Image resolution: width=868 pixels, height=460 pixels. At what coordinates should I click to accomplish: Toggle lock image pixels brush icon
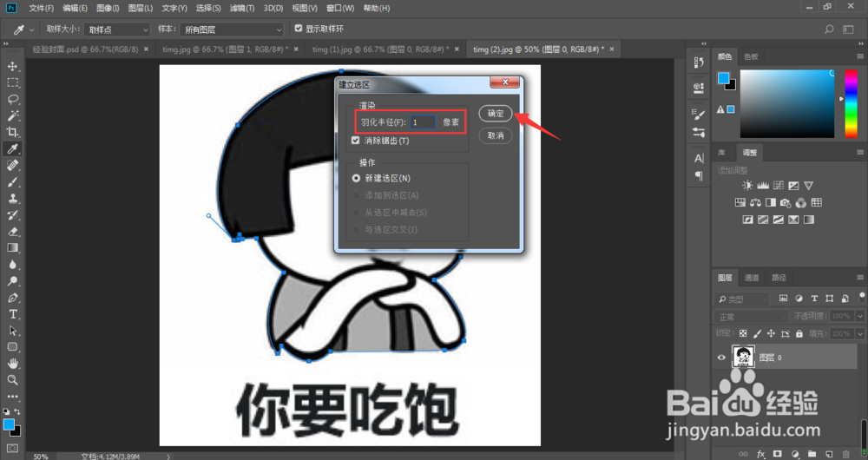click(757, 334)
